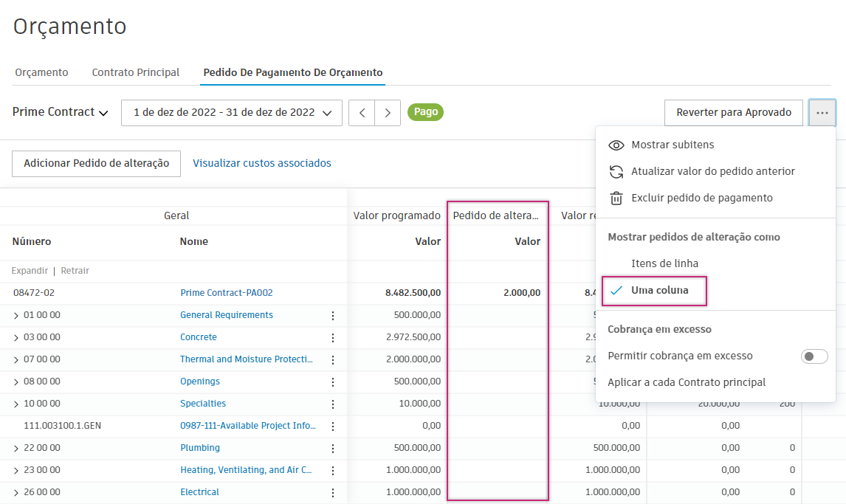Viewport: 846px width, 504px height.
Task: Click the 2.000,00 change order value
Action: [522, 293]
